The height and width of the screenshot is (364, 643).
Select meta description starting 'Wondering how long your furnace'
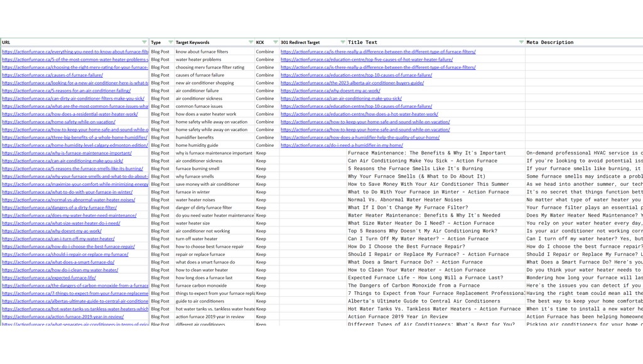584,277
